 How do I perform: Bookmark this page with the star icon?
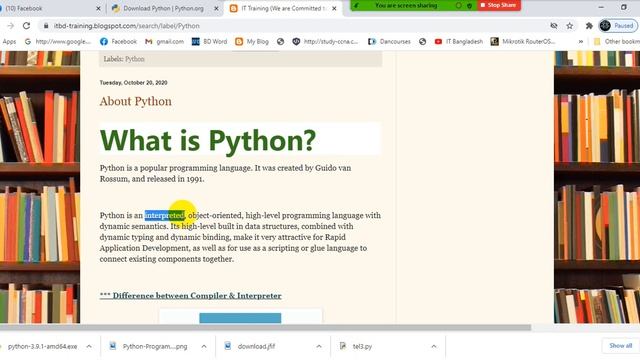coord(570,26)
